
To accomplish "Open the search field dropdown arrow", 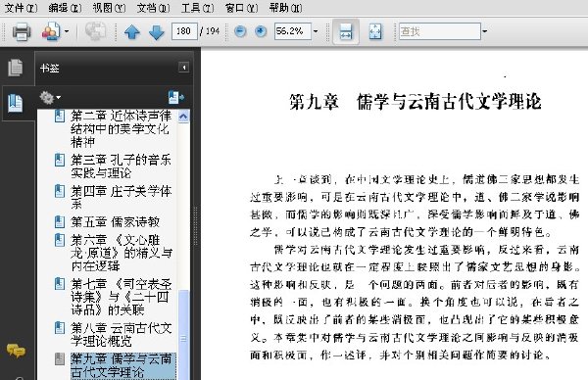I will pos(484,31).
